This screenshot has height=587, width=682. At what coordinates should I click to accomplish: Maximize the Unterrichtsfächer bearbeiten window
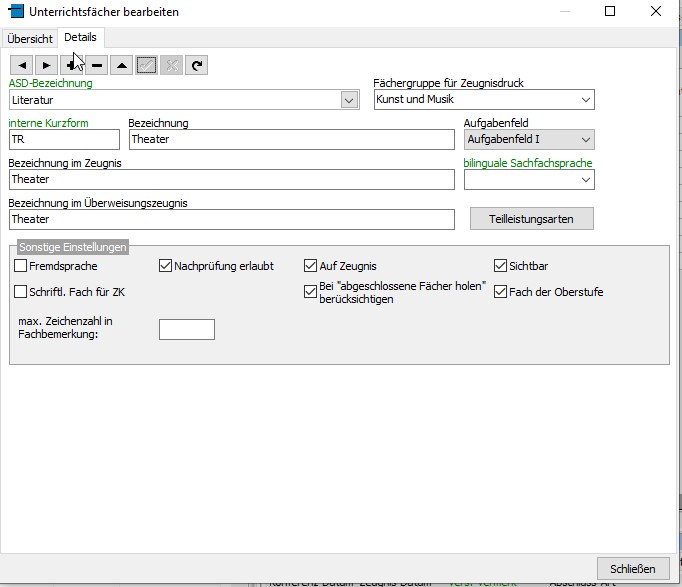[x=610, y=11]
